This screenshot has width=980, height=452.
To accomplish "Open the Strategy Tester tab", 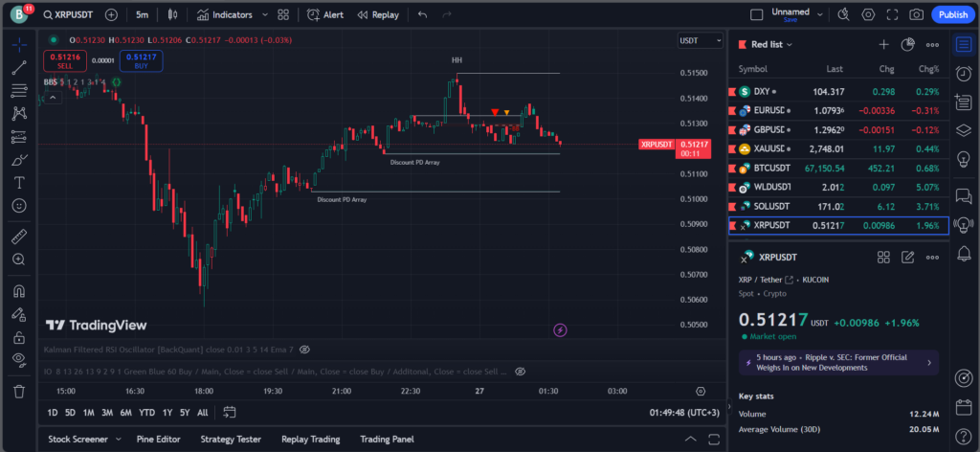I will 231,440.
